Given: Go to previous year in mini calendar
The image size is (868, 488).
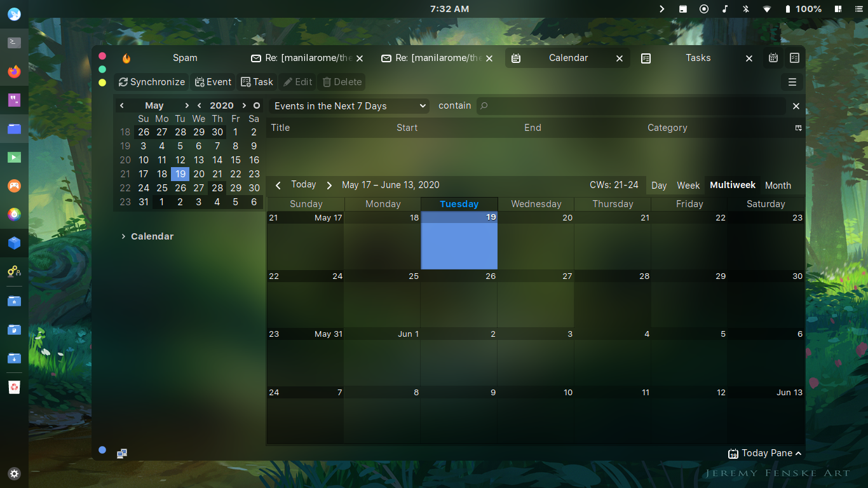Looking at the screenshot, I should point(200,105).
